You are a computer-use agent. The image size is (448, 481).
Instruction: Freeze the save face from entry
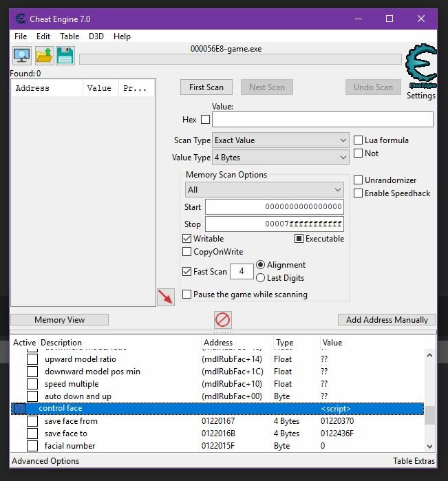pyautogui.click(x=32, y=421)
